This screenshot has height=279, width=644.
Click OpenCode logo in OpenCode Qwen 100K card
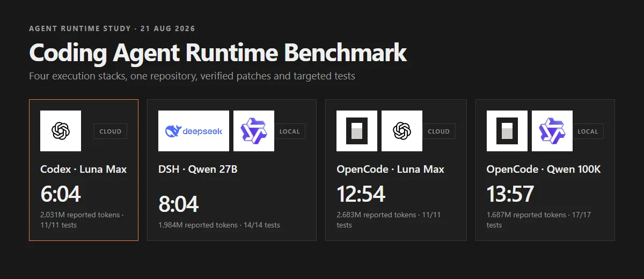pyautogui.click(x=507, y=131)
